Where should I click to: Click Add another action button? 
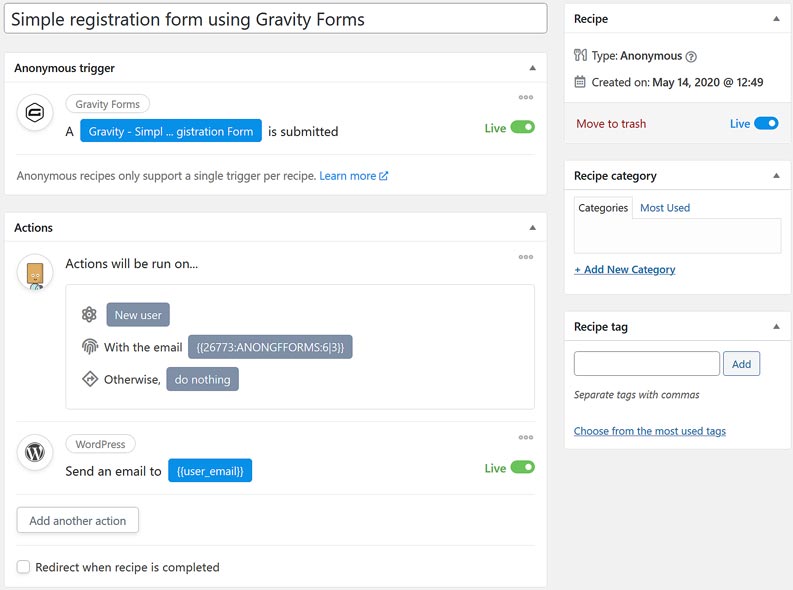[x=77, y=520]
